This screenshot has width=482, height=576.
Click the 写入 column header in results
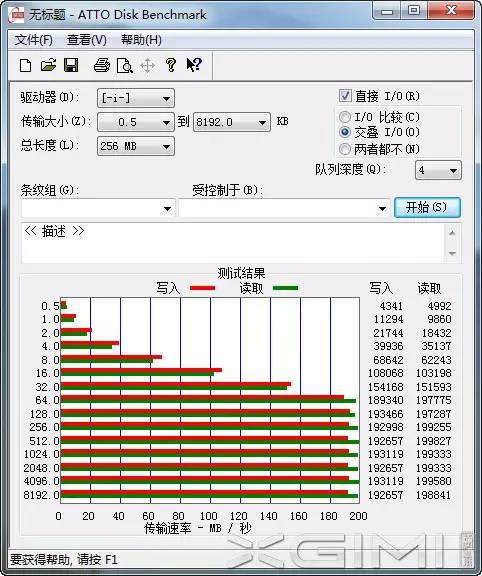click(x=381, y=288)
